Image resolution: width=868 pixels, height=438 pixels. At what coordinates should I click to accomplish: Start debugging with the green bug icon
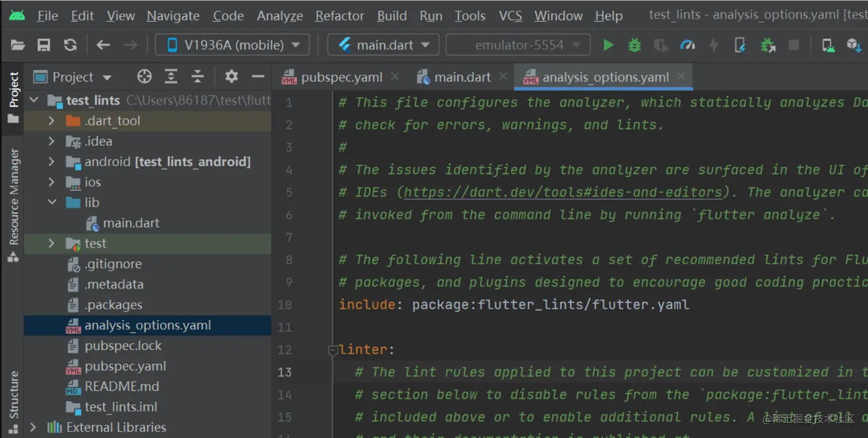pos(634,45)
